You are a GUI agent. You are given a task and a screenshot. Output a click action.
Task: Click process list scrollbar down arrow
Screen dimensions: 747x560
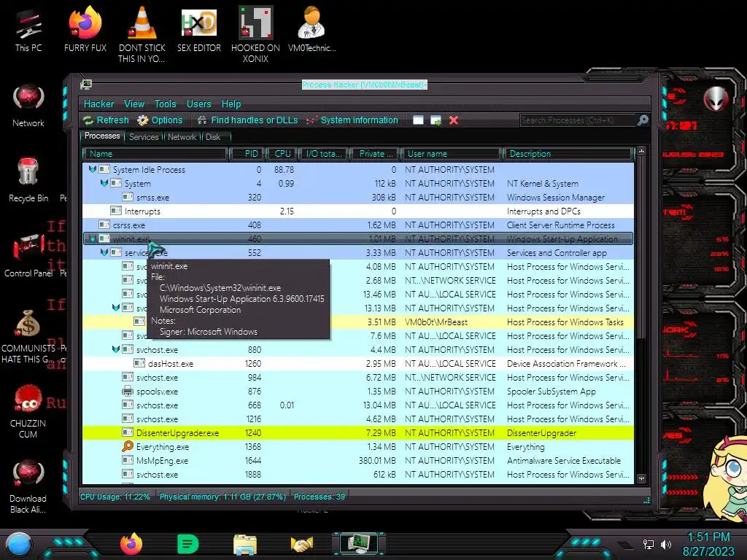[x=641, y=478]
